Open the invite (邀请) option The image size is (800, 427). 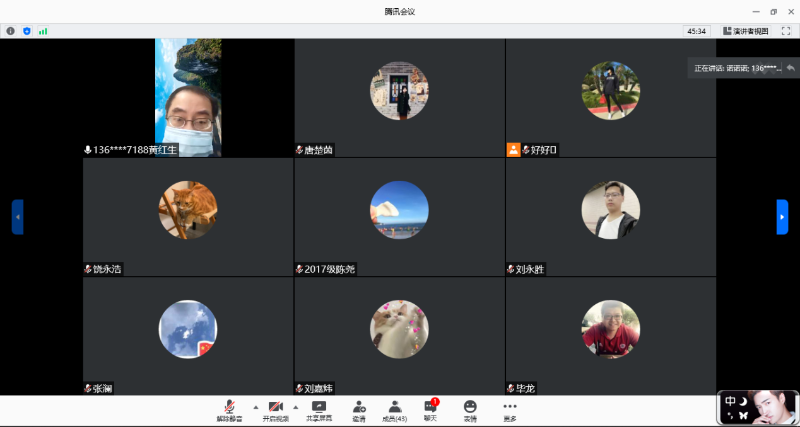point(359,411)
